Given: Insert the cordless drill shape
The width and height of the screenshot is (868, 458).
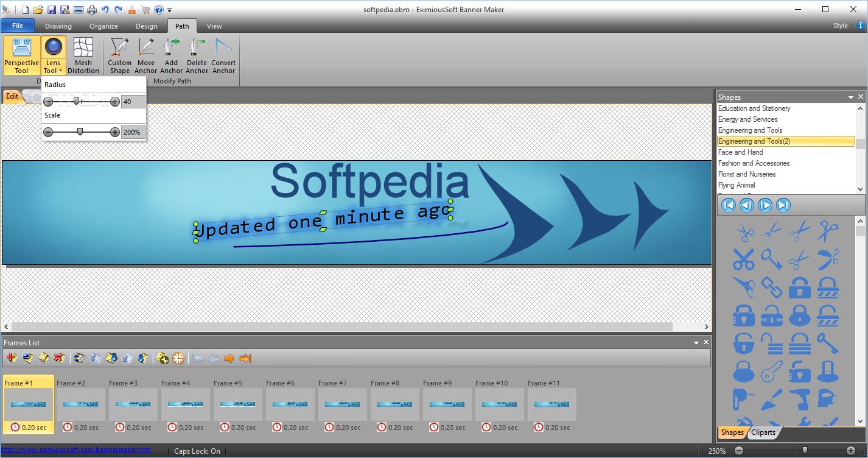Looking at the screenshot, I should pos(799,398).
